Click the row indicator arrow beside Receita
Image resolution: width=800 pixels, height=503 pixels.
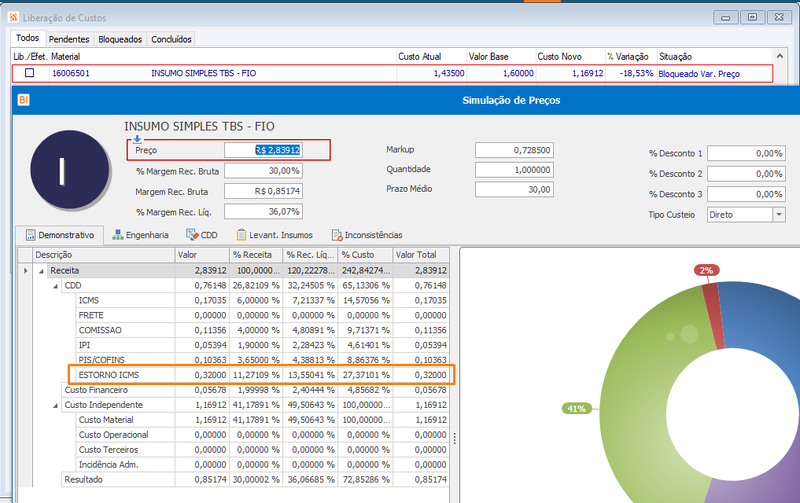pos(26,270)
